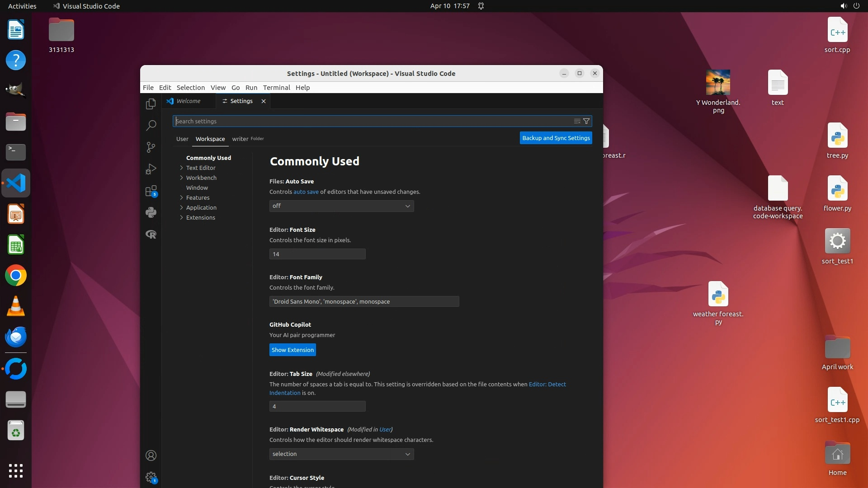Open the Terminal menu
868x488 pixels.
276,88
